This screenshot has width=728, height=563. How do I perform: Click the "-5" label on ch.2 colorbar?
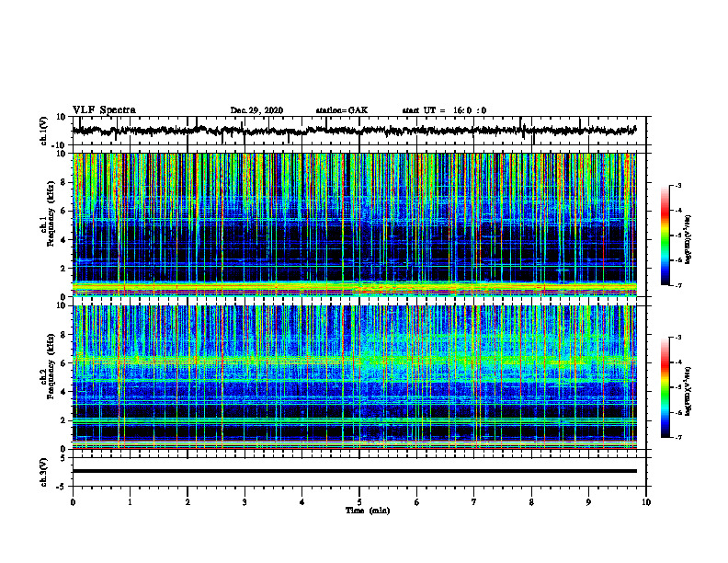(x=677, y=387)
